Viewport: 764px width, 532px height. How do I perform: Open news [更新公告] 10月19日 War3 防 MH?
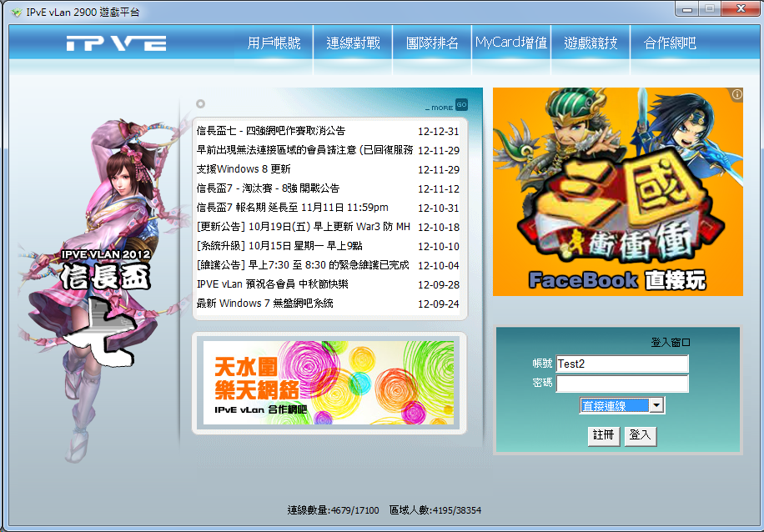click(x=304, y=227)
